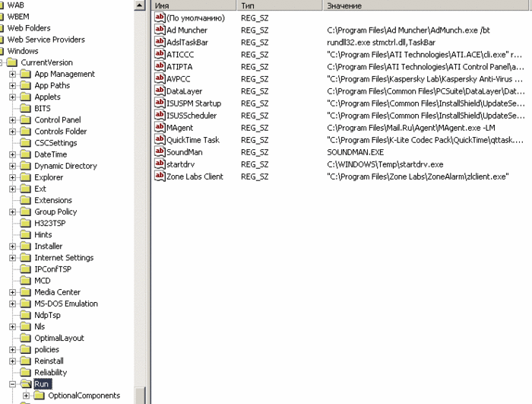Image resolution: width=532 pixels, height=404 pixels.
Task: Click the MAgent.exe -LM path value
Action: pyautogui.click(x=411, y=128)
